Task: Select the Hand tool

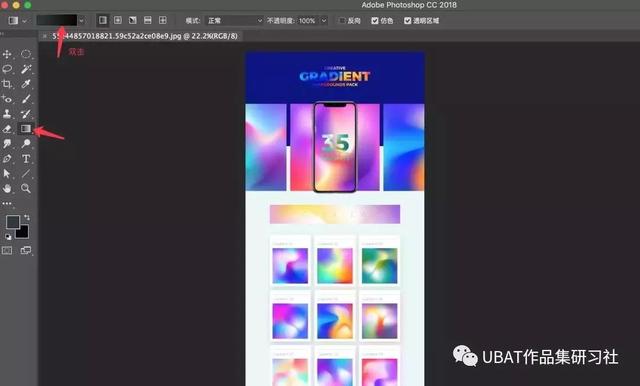Action: [7, 189]
